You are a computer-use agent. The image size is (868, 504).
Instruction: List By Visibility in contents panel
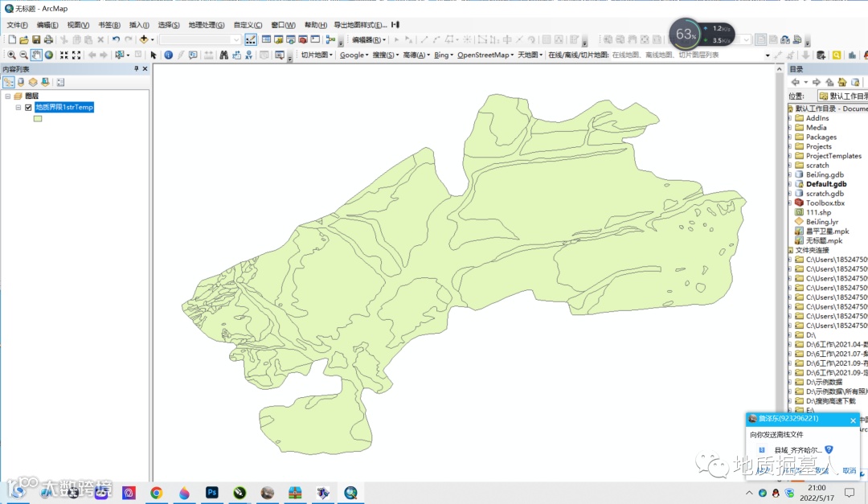click(33, 82)
